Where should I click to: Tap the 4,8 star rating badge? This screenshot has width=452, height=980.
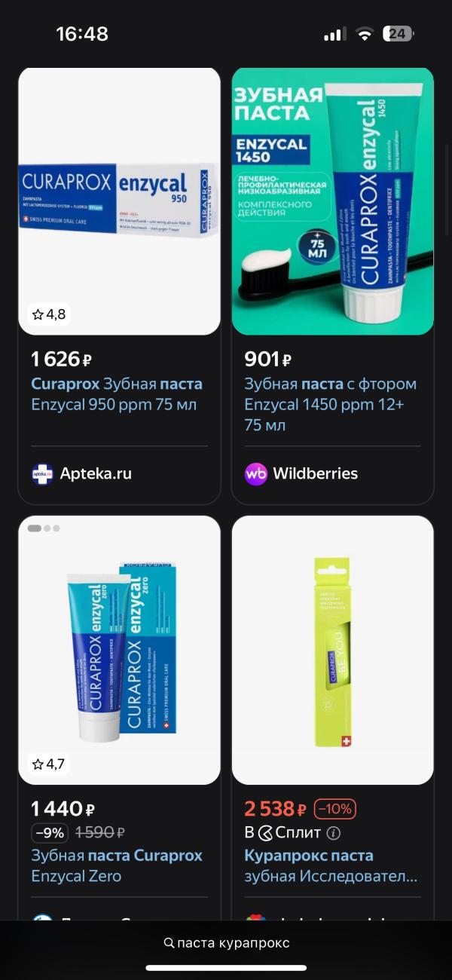(48, 314)
